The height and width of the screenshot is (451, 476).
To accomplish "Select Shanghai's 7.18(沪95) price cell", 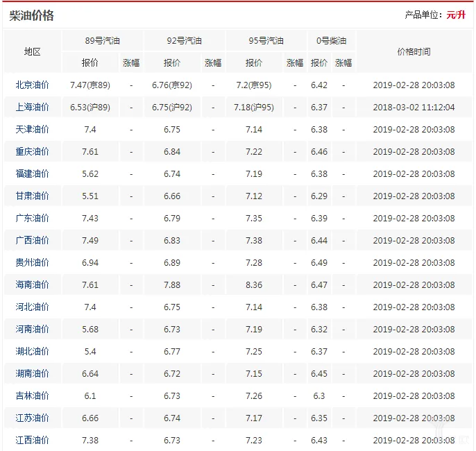I will click(254, 107).
